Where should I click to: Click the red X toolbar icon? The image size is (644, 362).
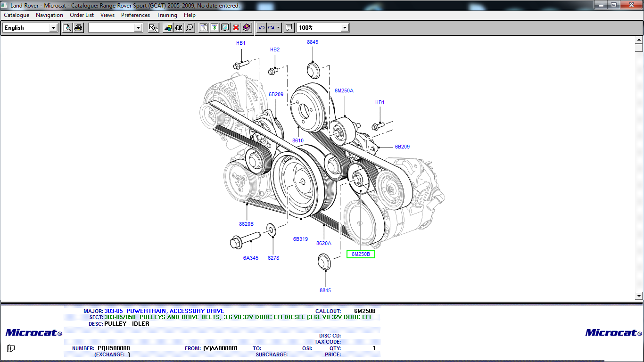[x=236, y=28]
